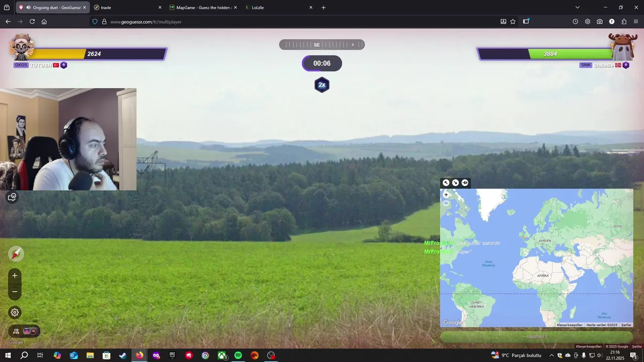The height and width of the screenshot is (362, 644).
Task: Open the volume control in the system tray
Action: (599, 355)
